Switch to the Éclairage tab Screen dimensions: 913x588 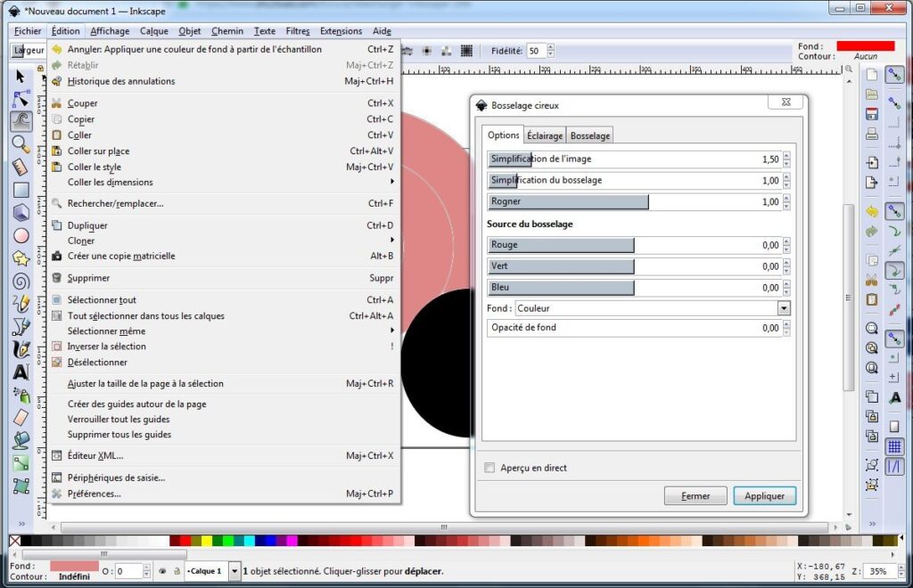(544, 135)
